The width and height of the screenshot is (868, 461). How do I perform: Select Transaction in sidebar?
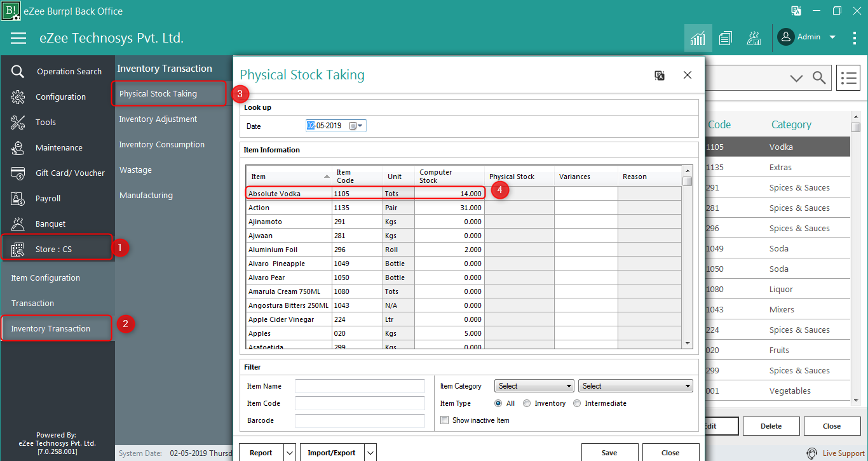[32, 304]
